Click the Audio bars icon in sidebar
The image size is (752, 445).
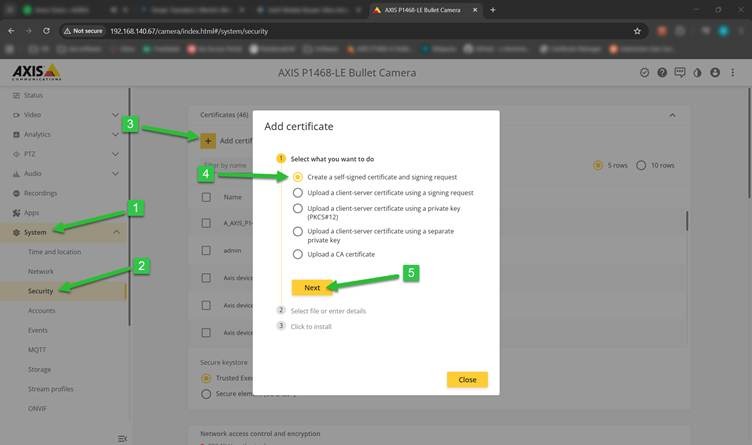click(x=16, y=174)
